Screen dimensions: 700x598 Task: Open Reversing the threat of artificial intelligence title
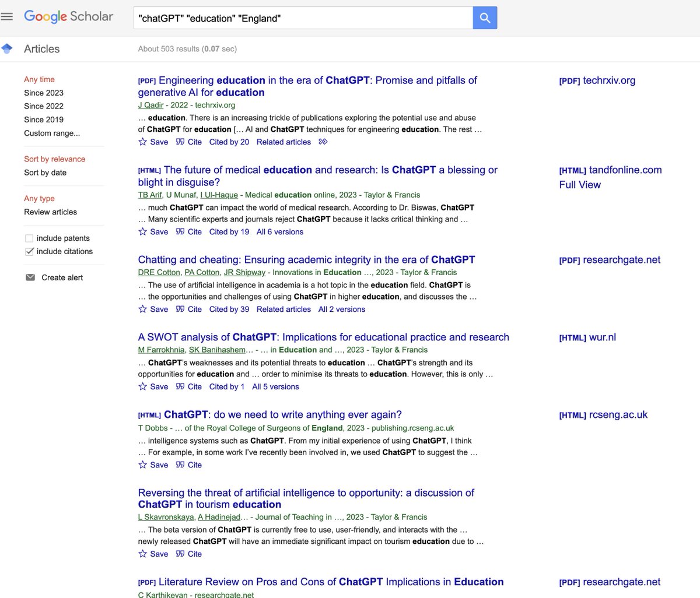coord(306,499)
